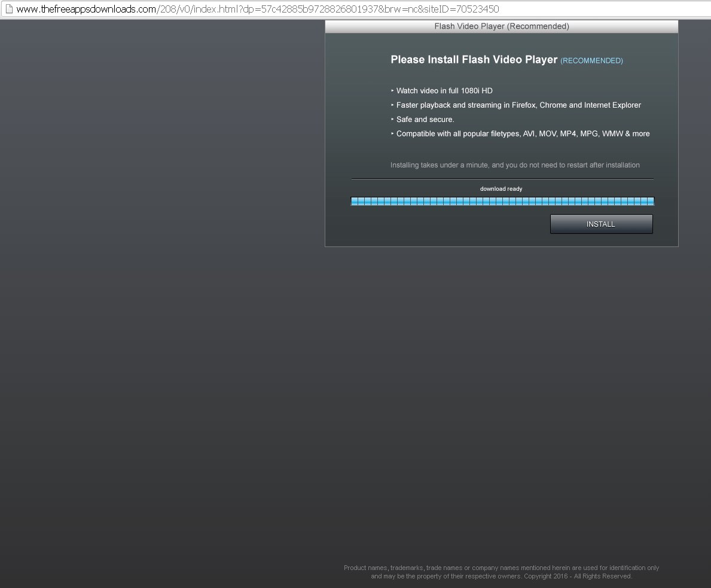Click the Compatible with all popular filetypes line
Image resolution: width=711 pixels, height=588 pixels.
(x=523, y=134)
